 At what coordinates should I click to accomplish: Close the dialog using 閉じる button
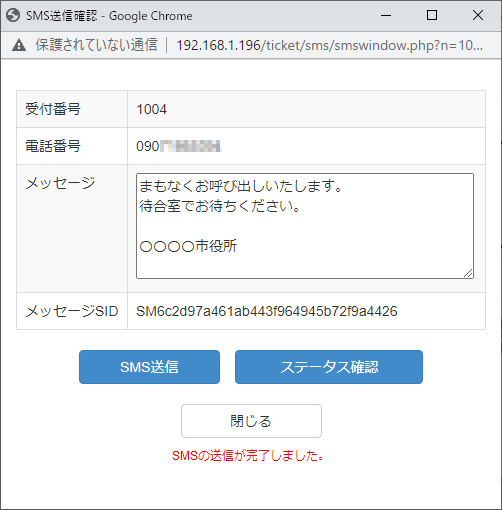click(251, 421)
